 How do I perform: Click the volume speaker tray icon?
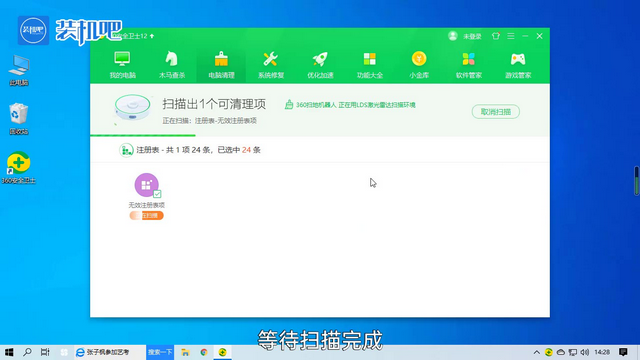584,352
